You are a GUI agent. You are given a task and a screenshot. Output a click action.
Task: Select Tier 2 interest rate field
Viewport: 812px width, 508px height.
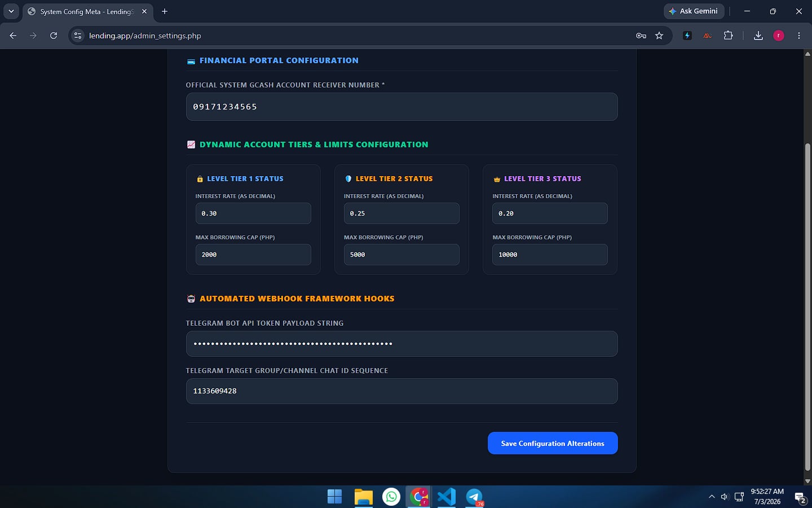click(x=401, y=213)
